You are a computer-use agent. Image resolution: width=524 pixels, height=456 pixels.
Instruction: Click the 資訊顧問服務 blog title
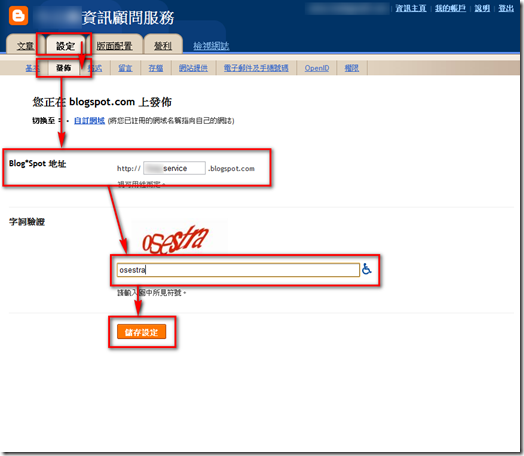click(128, 18)
